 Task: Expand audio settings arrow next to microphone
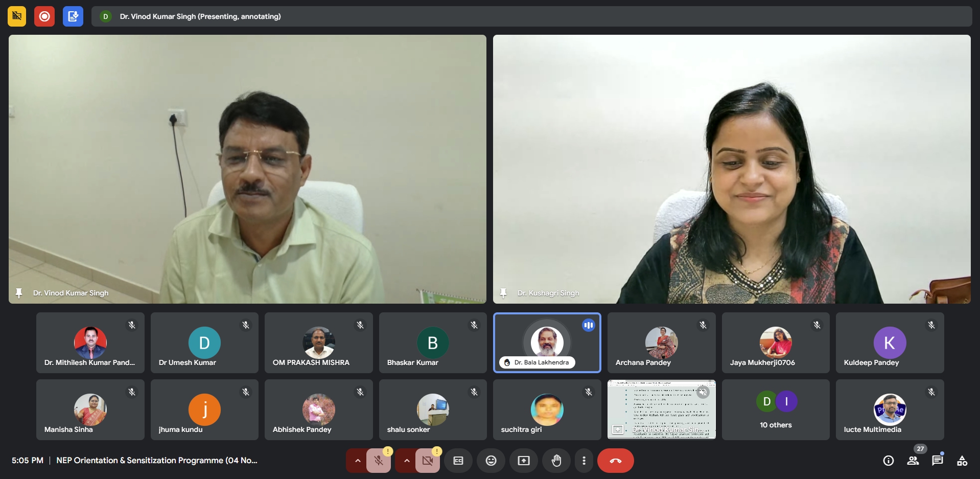pyautogui.click(x=358, y=461)
